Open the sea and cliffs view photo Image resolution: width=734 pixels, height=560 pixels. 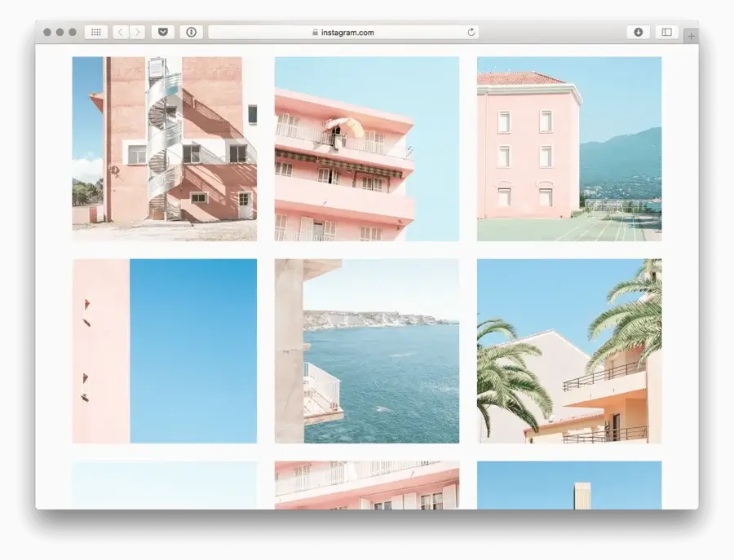tap(366, 351)
